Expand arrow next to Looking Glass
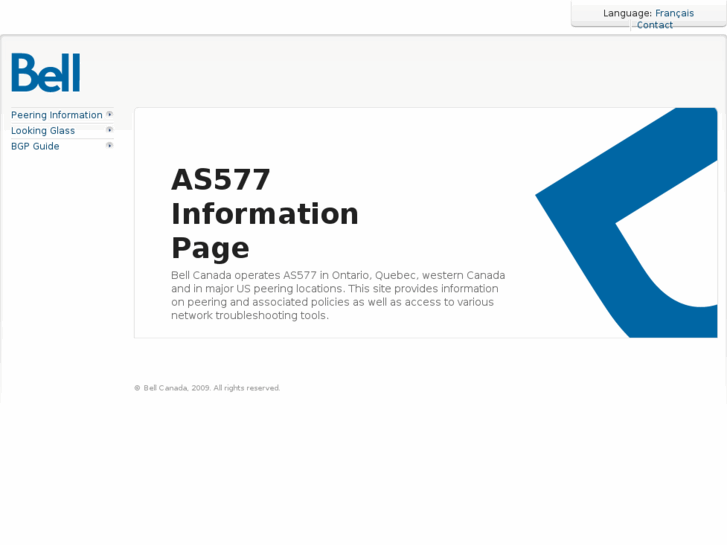The height and width of the screenshot is (545, 727). (109, 130)
